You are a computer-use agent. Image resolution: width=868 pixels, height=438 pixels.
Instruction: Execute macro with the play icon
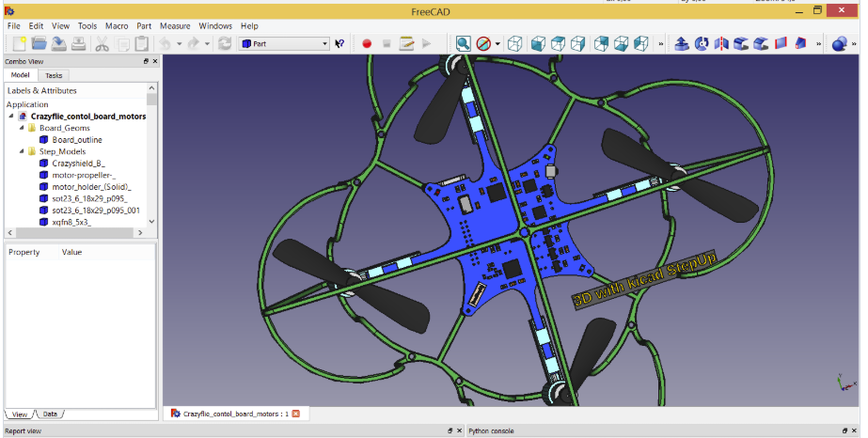426,43
